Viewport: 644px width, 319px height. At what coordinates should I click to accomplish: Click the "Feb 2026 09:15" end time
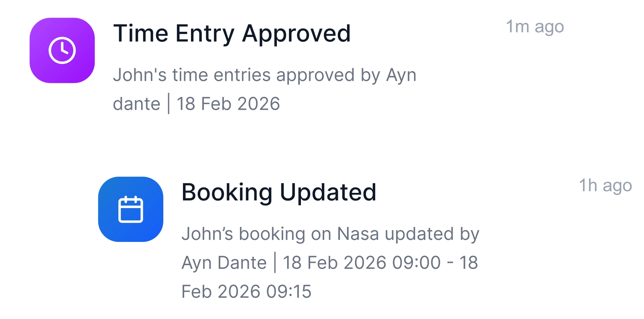246,292
